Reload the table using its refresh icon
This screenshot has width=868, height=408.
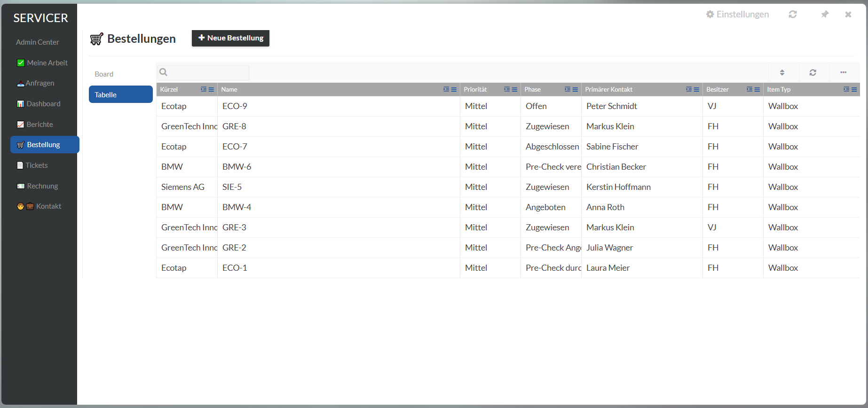813,72
